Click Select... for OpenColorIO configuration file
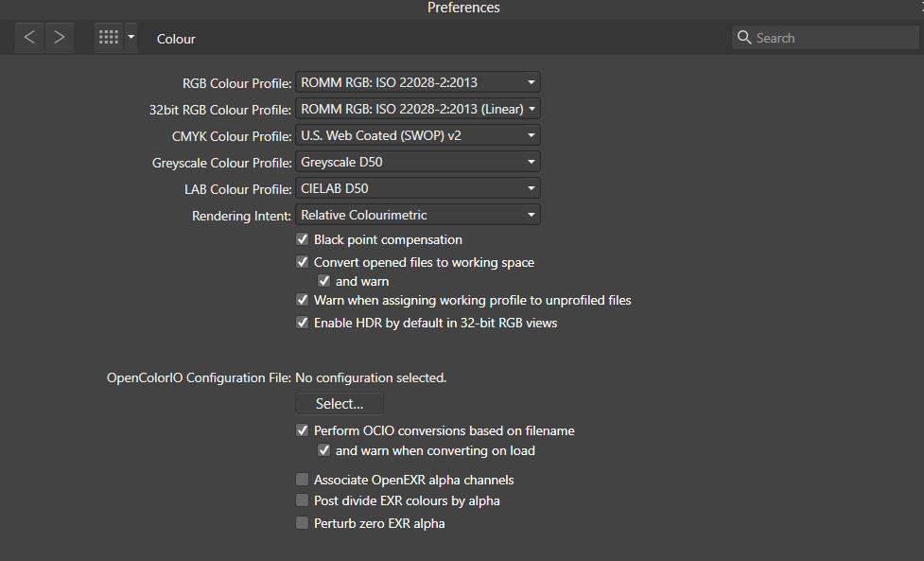The height and width of the screenshot is (561, 924). [340, 404]
